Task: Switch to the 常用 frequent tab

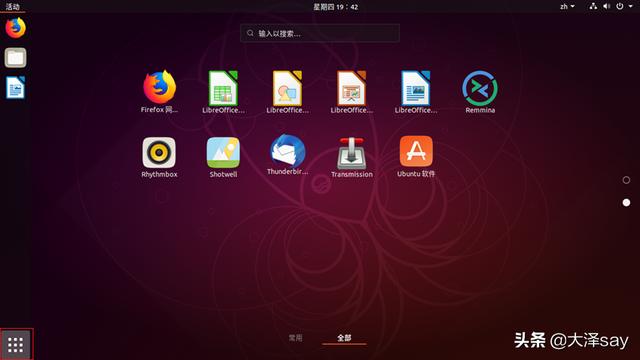Action: click(296, 338)
